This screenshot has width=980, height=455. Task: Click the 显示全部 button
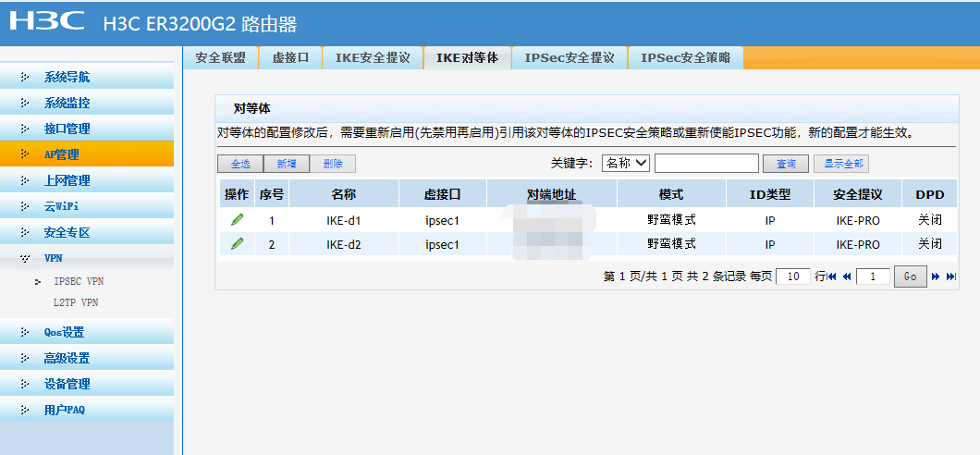tap(841, 164)
